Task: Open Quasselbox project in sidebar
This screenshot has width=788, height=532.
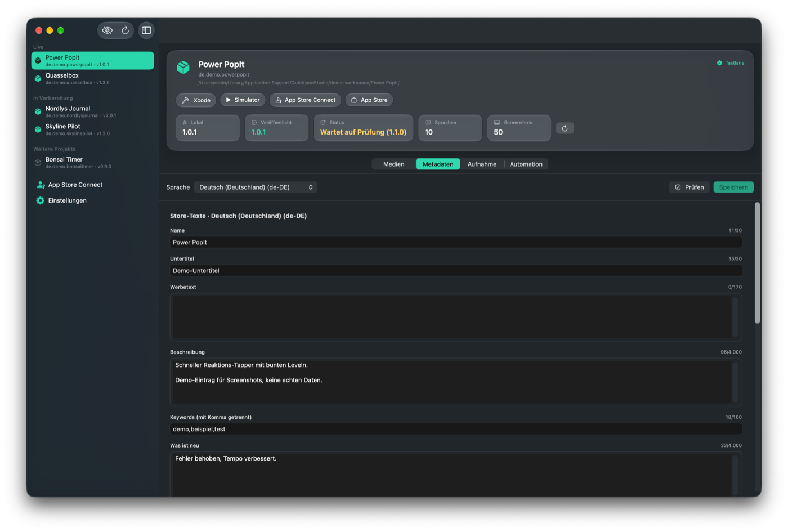Action: [x=93, y=78]
